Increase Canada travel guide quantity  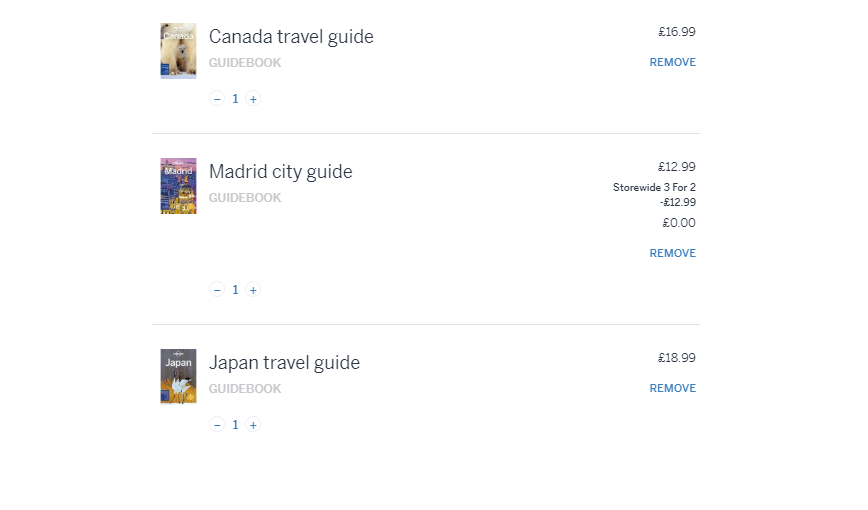click(253, 99)
